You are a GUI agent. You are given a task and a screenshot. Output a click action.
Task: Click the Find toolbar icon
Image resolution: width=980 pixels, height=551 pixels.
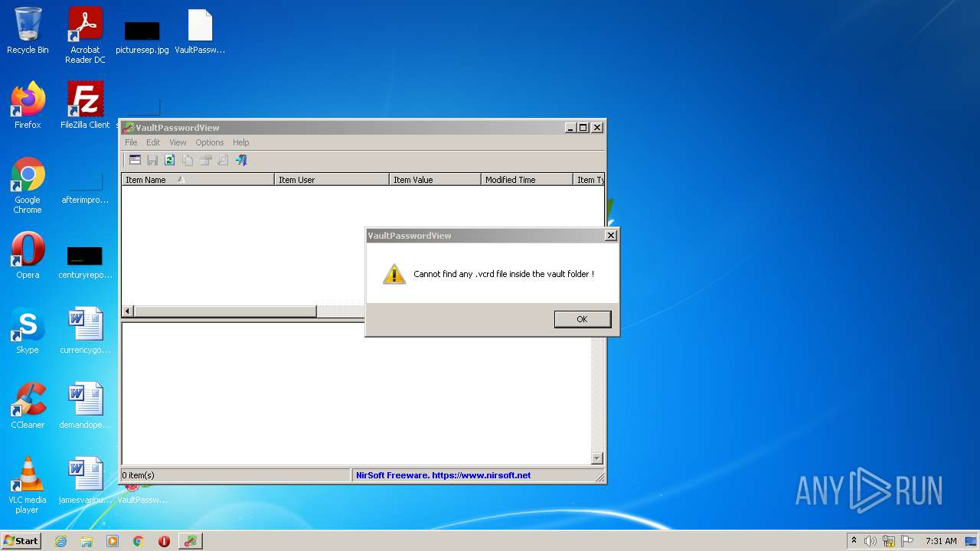[x=223, y=160]
